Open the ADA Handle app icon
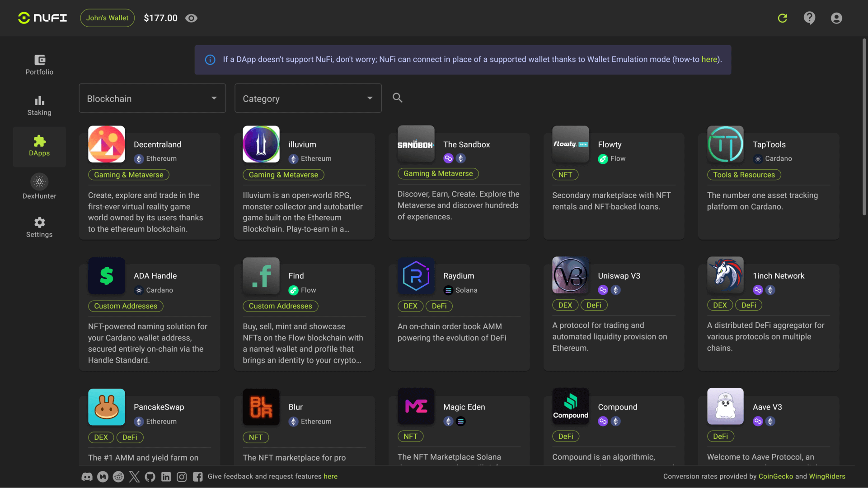This screenshot has width=868, height=488. 107,275
